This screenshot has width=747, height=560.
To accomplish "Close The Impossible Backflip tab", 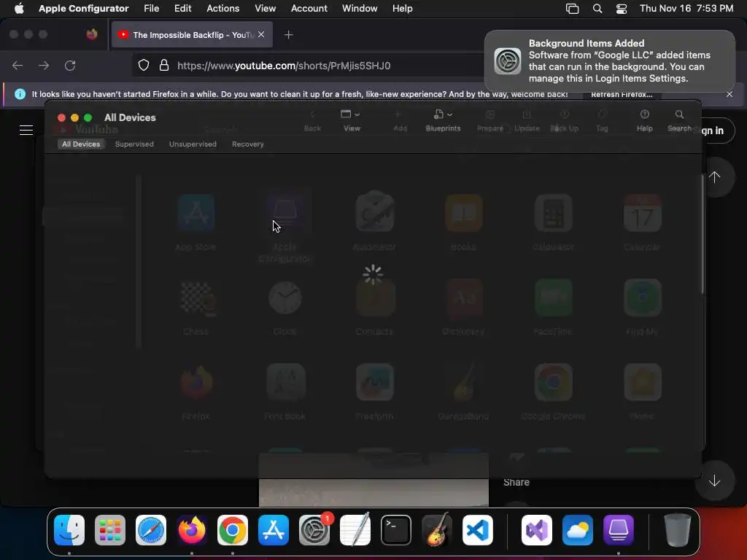I will click(x=261, y=34).
